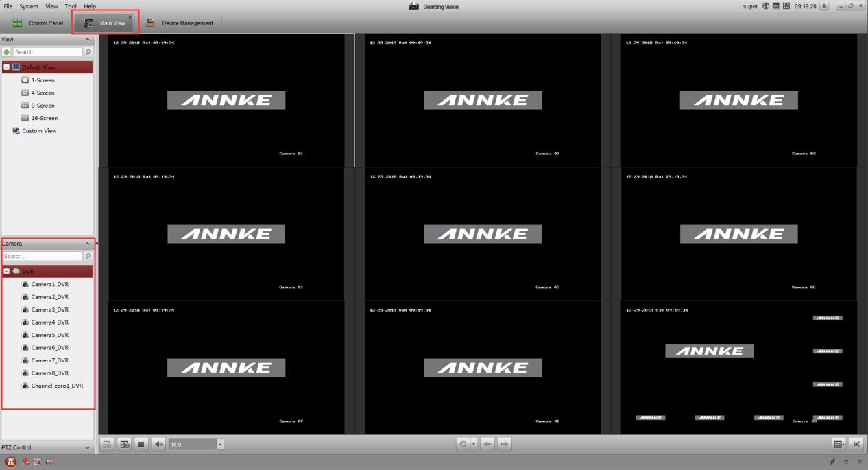The width and height of the screenshot is (868, 470).
Task: Expand the PTZ Control panel
Action: click(x=87, y=448)
